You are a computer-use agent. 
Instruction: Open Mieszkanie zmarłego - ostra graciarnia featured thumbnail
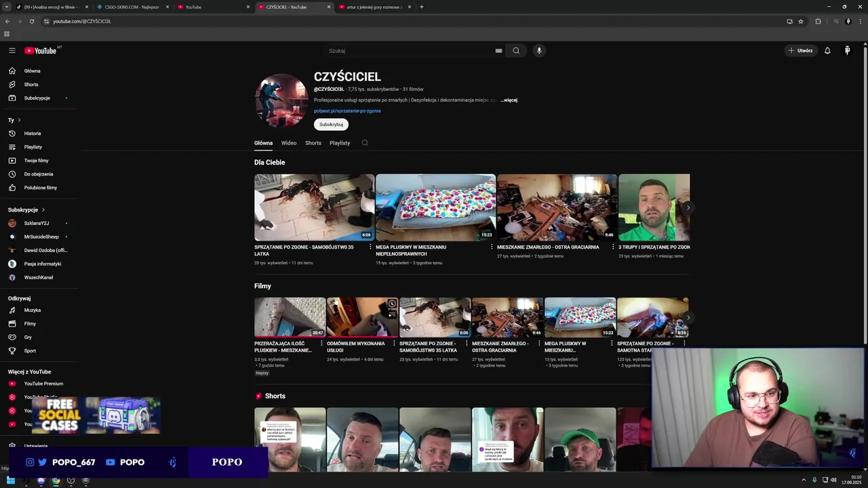pos(557,207)
